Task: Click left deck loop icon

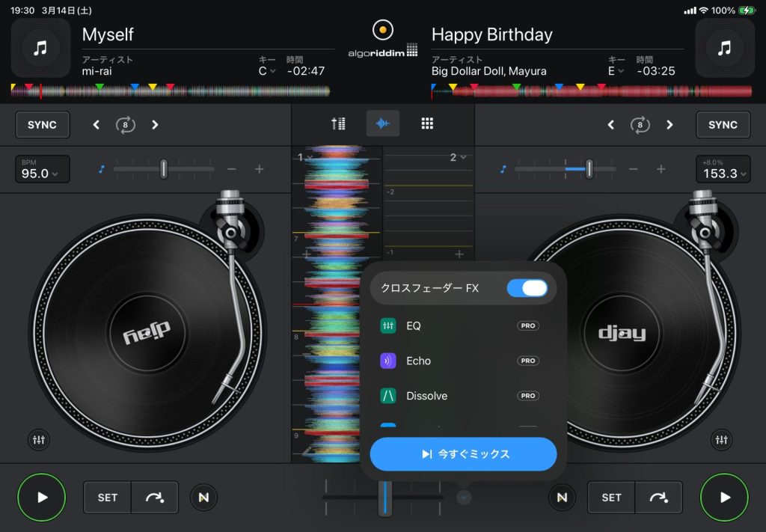Action: (126, 125)
